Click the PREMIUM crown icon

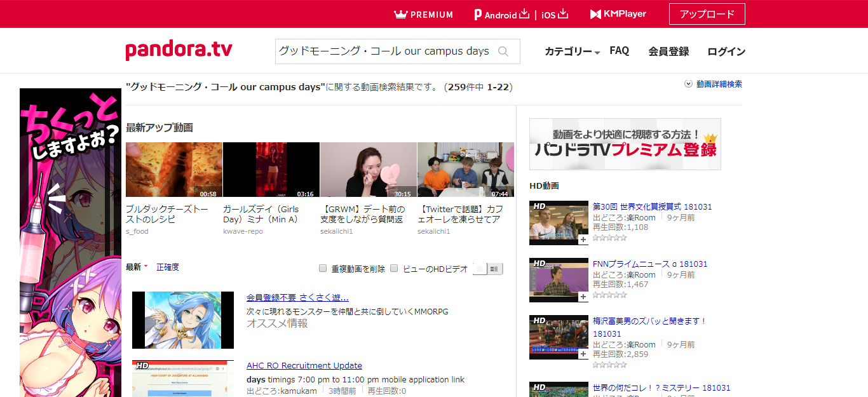(x=400, y=14)
